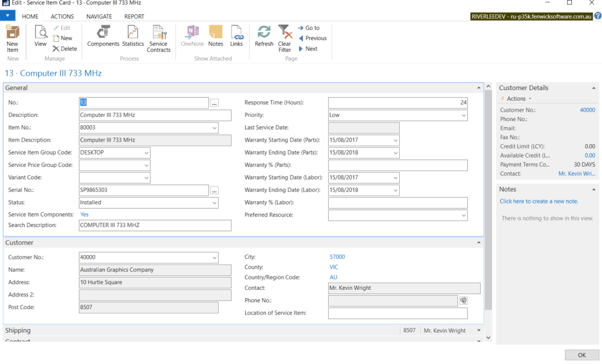Click the page vertical scrollbar thumb
602x364 pixels.
[489, 200]
